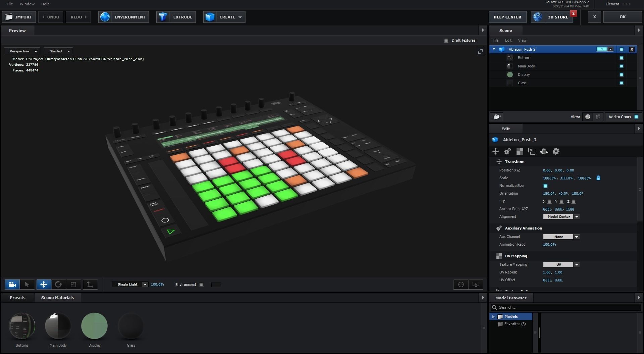Click the X cancel button in toolbar
This screenshot has width=644, height=354.
pos(594,17)
